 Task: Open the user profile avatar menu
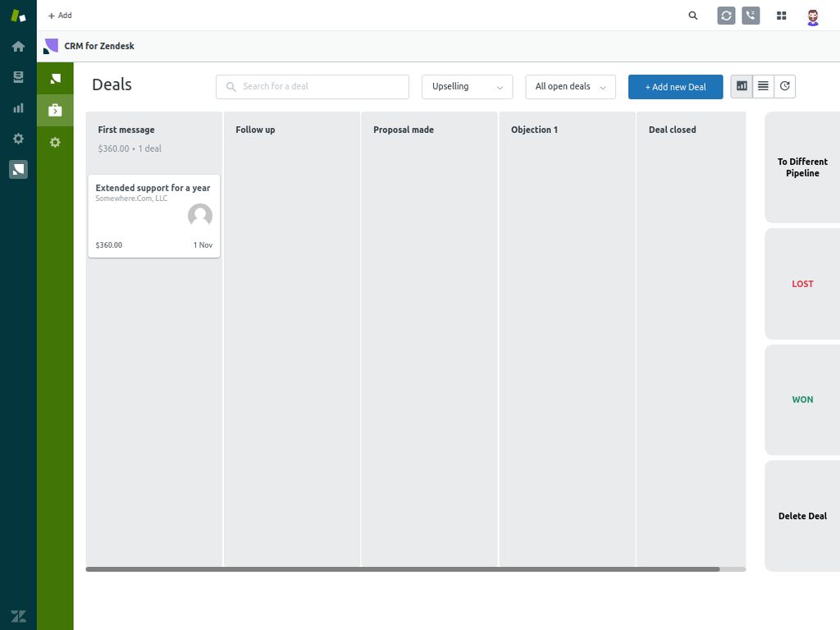[x=813, y=16]
